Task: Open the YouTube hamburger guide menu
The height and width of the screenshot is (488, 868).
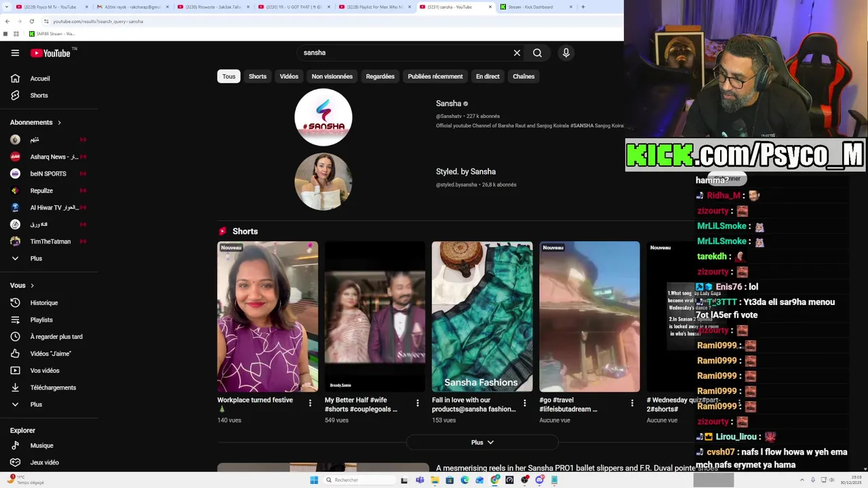Action: pos(15,53)
